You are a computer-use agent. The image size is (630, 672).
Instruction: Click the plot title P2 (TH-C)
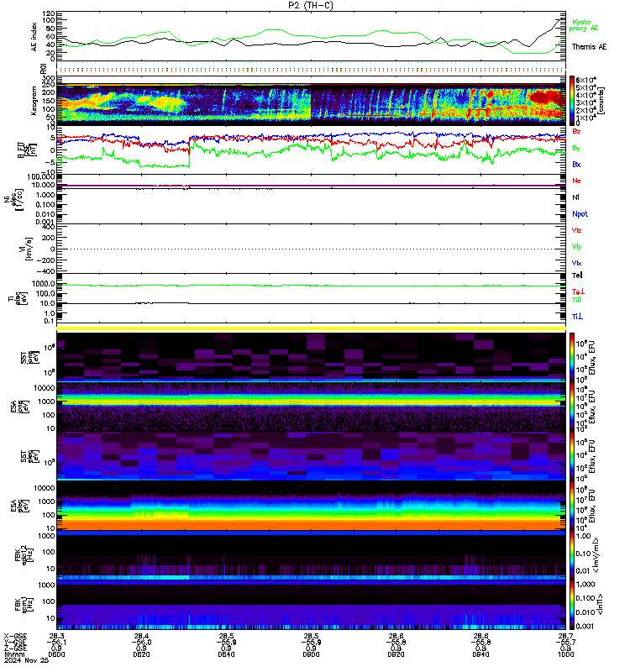[310, 5]
